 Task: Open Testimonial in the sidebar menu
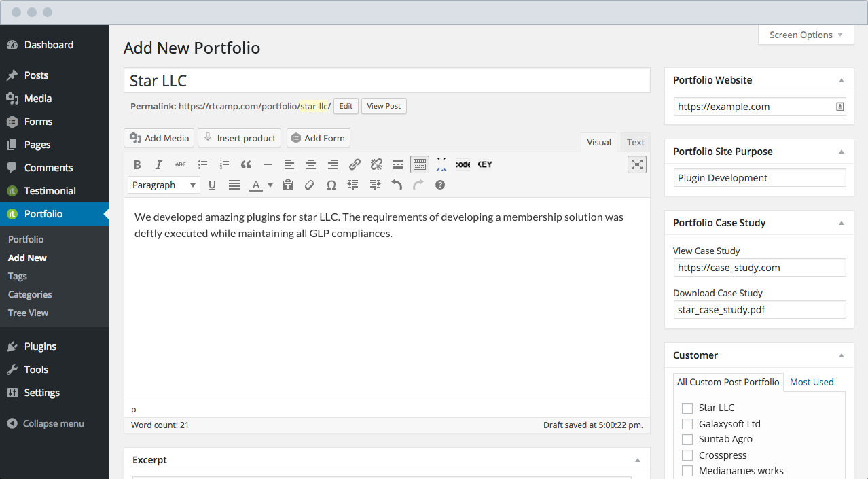[x=50, y=191]
